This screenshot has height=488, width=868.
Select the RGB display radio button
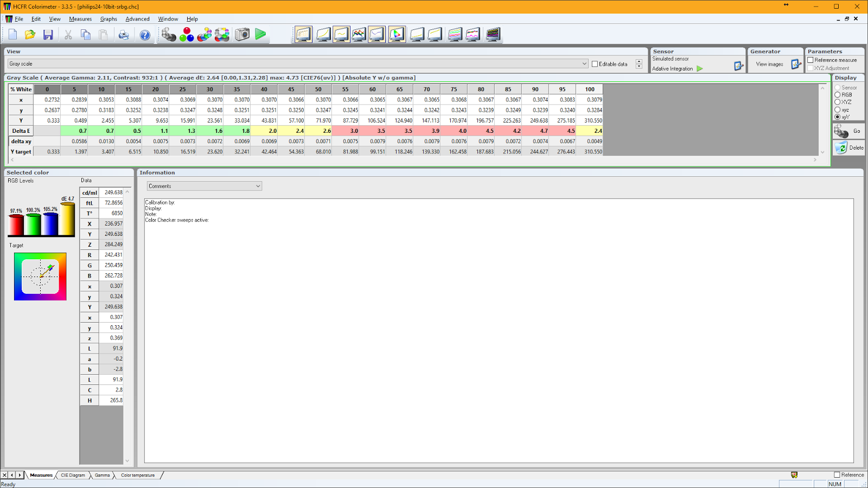[838, 95]
